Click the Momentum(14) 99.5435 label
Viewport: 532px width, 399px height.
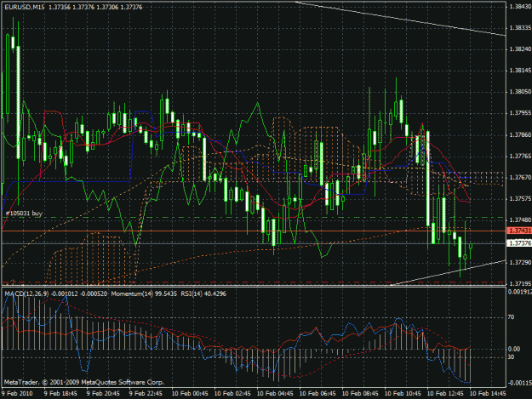tap(144, 294)
